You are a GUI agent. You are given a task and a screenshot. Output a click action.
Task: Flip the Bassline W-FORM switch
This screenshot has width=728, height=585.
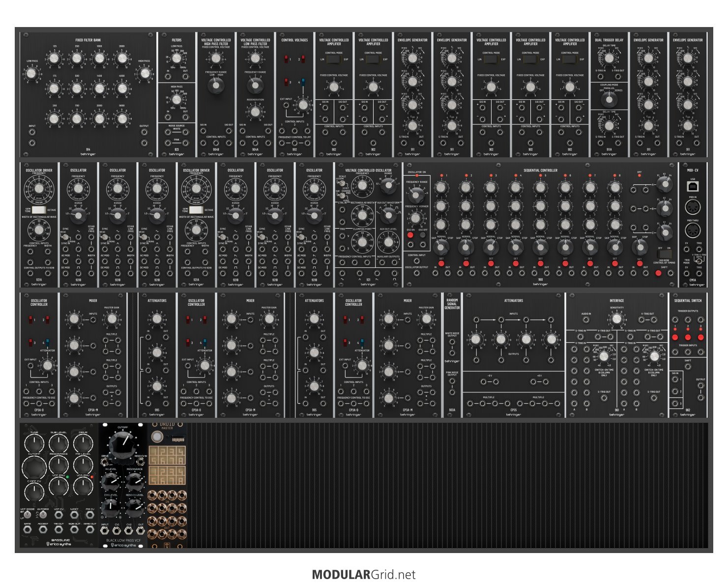click(43, 515)
